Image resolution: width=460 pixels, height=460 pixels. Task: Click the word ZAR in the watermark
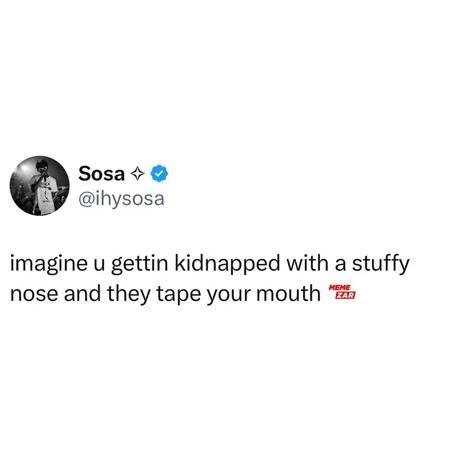[x=346, y=295]
